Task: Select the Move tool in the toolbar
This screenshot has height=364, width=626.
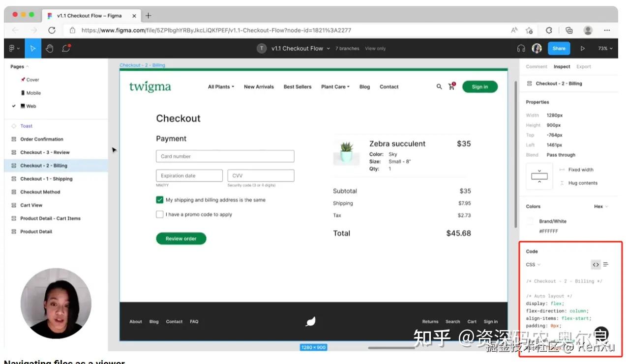Action: tap(32, 48)
